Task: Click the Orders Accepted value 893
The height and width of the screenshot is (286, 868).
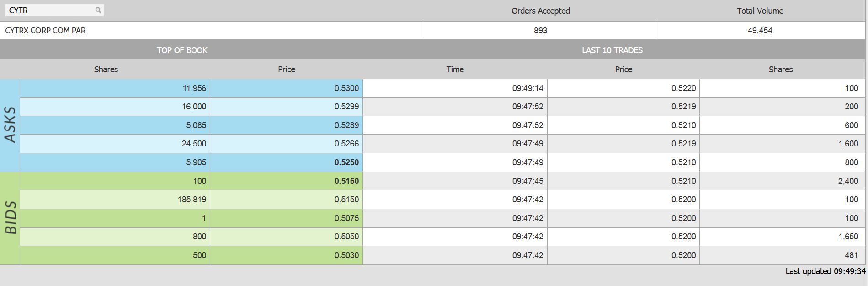Action: [540, 31]
